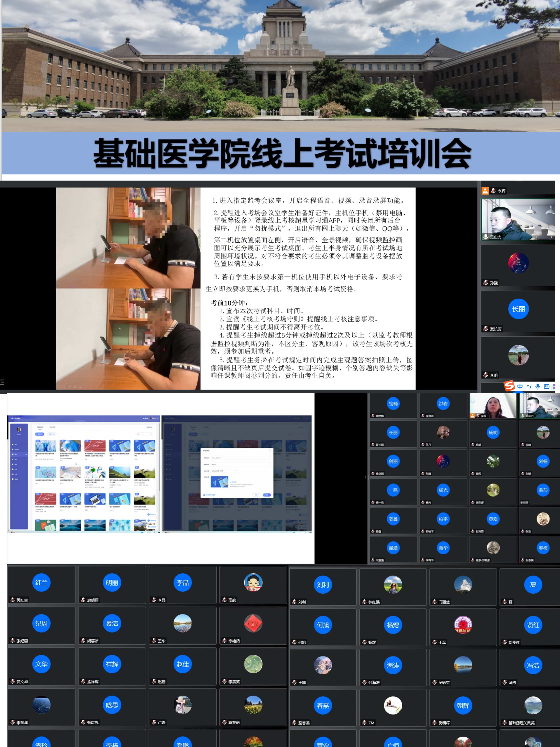Screen dimensions: 560x747
Task: Click Sogou voice input microphone icon
Action: [538, 386]
